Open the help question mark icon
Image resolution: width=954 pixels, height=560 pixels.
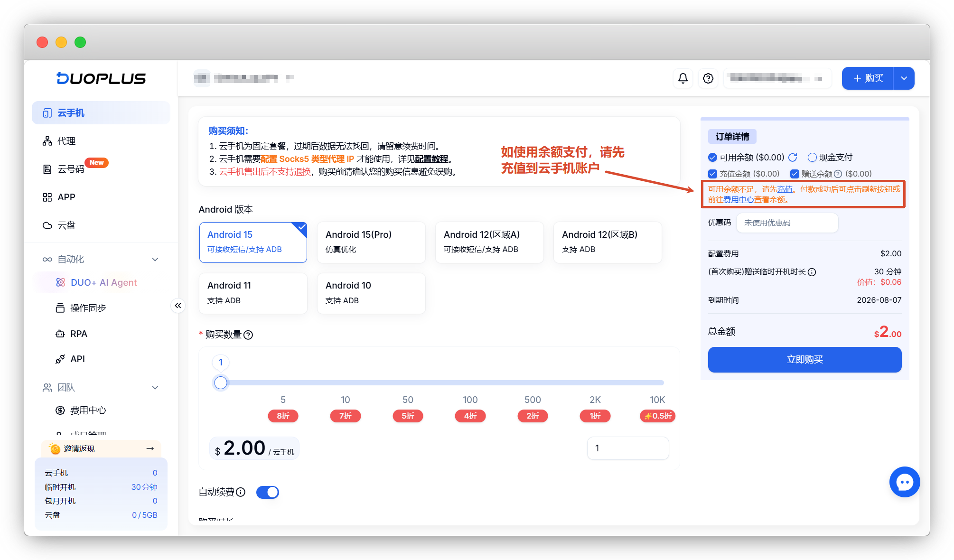pos(708,78)
